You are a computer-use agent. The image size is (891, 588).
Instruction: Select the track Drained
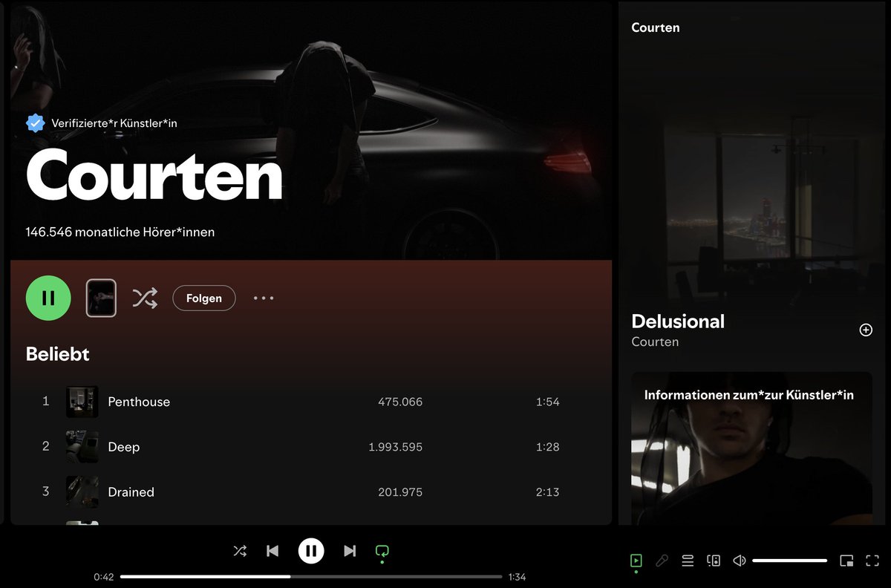[131, 492]
